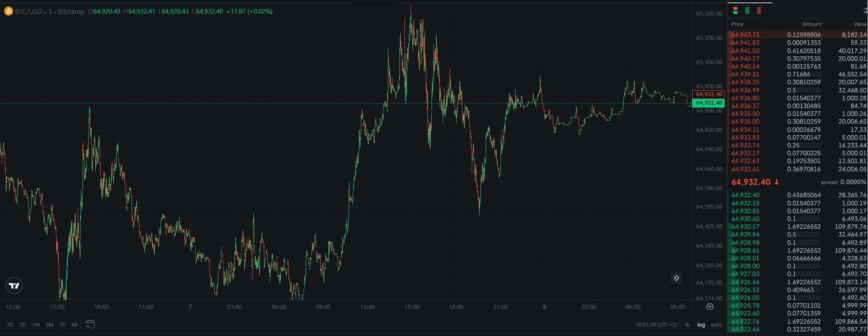Select ask price 64,939.51
Screen dimensions: 868x336
(745, 74)
